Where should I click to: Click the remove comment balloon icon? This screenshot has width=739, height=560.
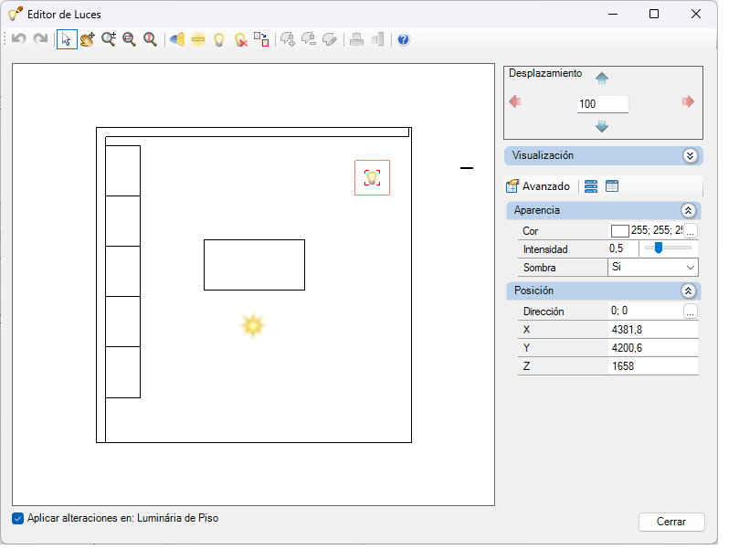click(309, 39)
